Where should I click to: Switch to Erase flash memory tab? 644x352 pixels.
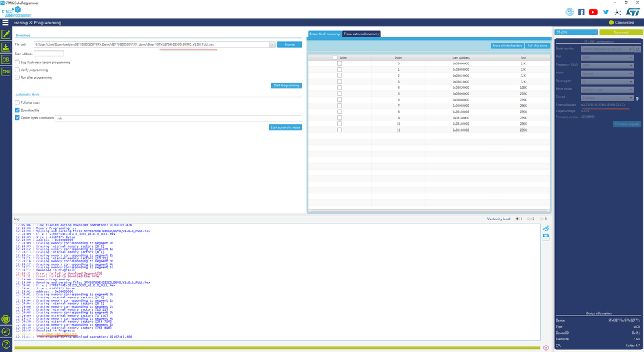(x=325, y=34)
